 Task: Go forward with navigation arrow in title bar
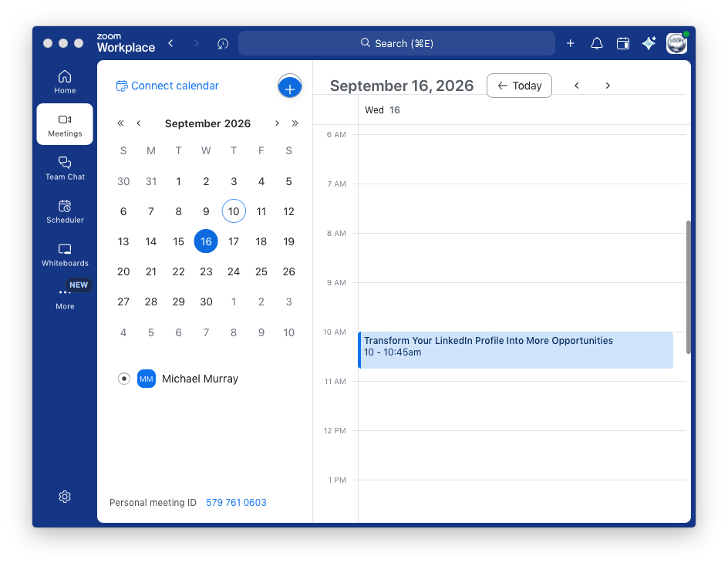pyautogui.click(x=197, y=43)
